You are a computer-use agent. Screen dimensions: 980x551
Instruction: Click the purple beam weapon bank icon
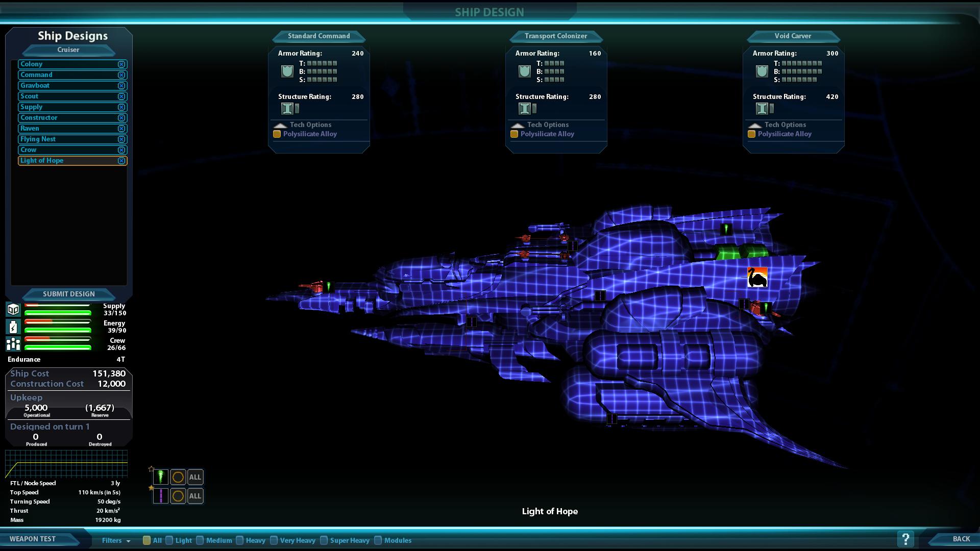160,496
